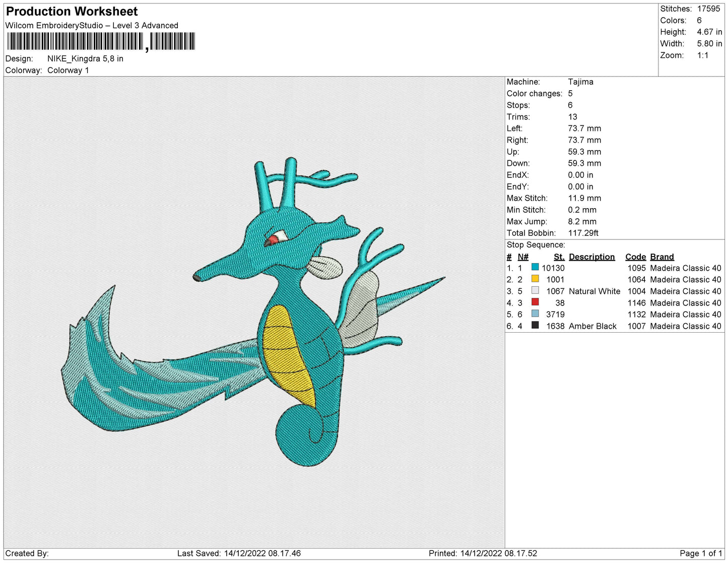Image resolution: width=728 pixels, height=563 pixels.
Task: Click the yellow color swatch in stop 2
Action: 535,279
